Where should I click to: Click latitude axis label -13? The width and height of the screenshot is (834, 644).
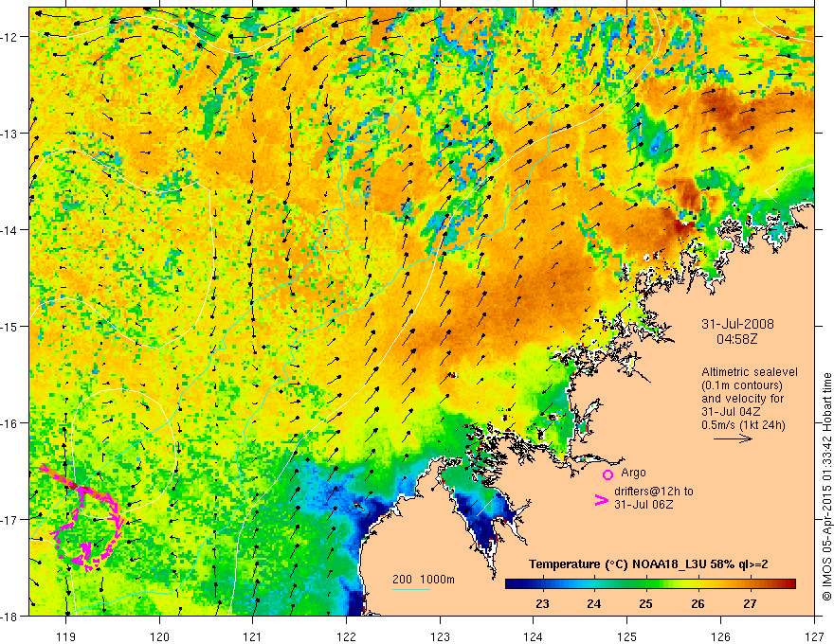point(11,134)
